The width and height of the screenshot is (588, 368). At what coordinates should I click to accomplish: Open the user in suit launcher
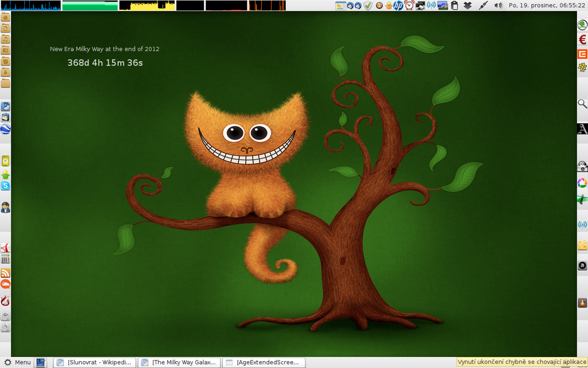point(5,207)
